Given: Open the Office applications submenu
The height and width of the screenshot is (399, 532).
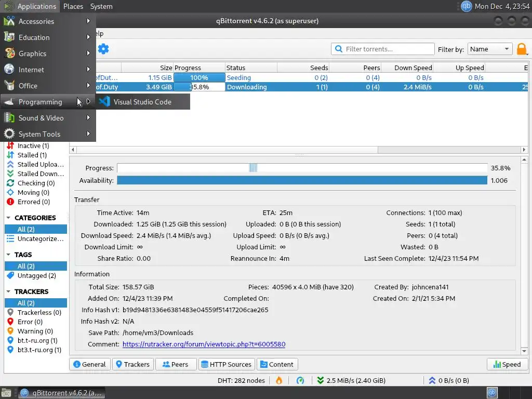Looking at the screenshot, I should [x=48, y=86].
